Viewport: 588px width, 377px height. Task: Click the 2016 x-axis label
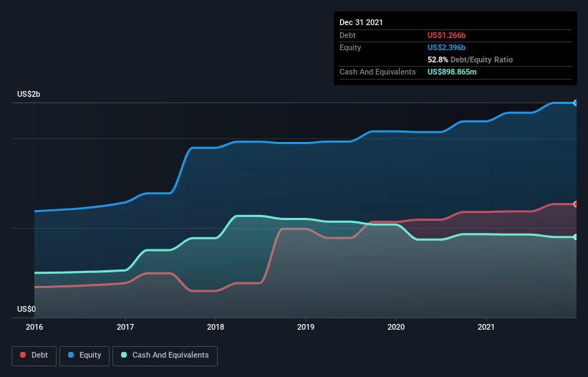[x=34, y=327]
